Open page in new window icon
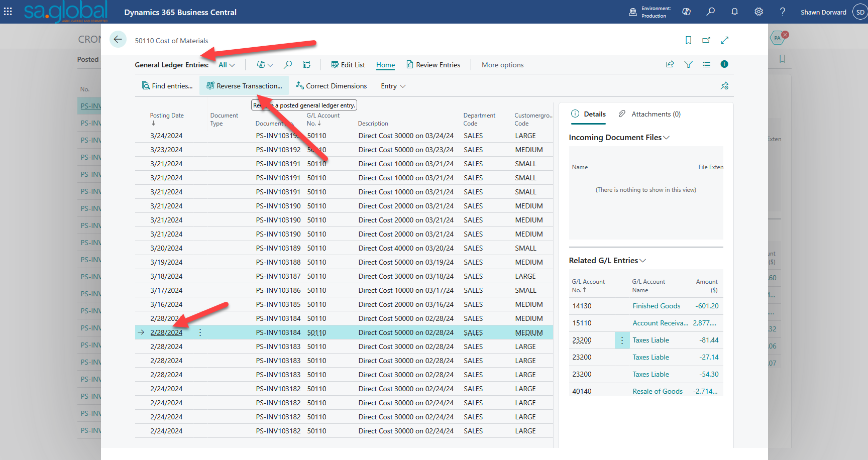The height and width of the screenshot is (460, 868). 706,40
